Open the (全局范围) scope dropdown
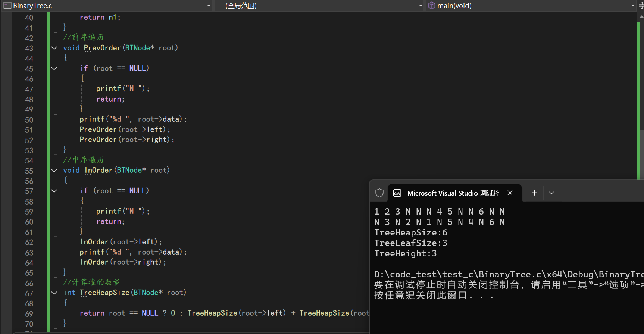The image size is (644, 334). click(x=421, y=6)
